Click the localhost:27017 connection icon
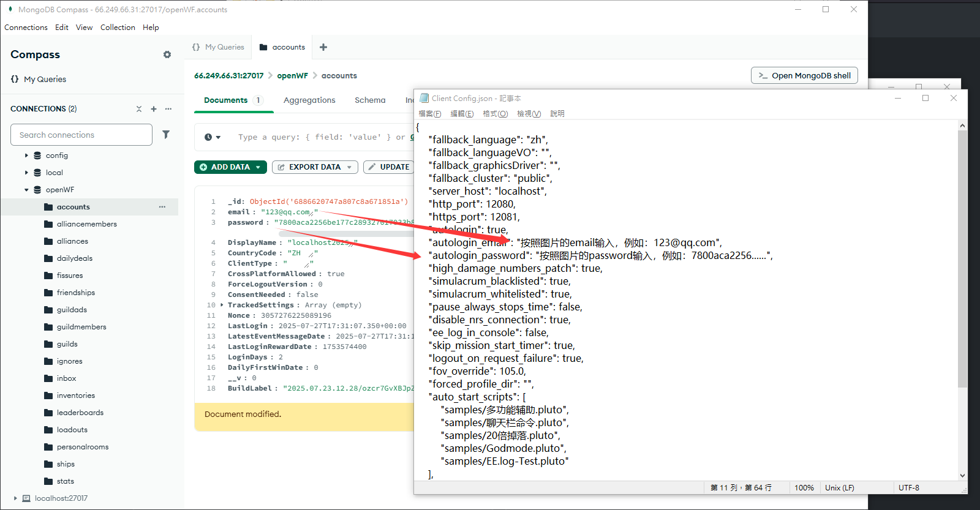This screenshot has height=510, width=980. pyautogui.click(x=26, y=498)
